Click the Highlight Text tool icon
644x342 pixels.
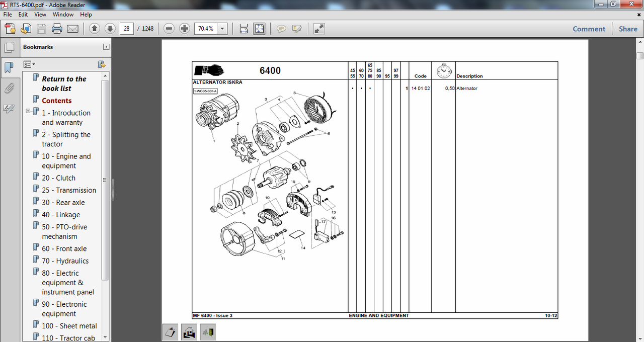click(297, 29)
